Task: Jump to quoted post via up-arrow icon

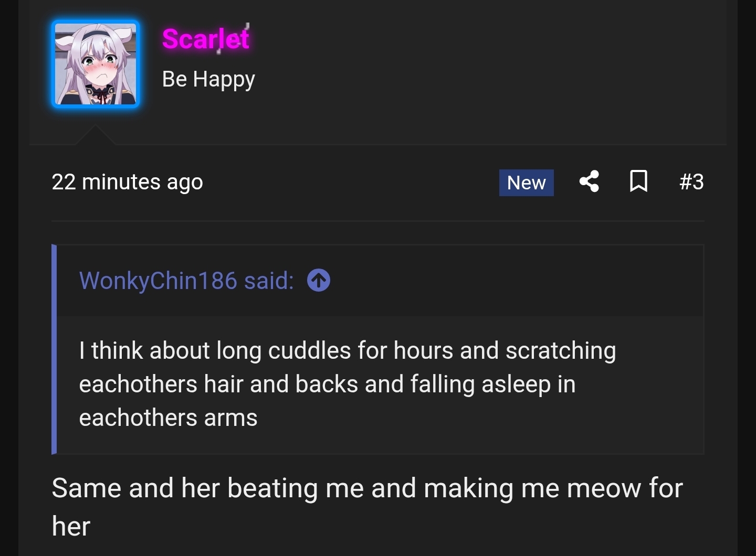Action: click(x=319, y=280)
